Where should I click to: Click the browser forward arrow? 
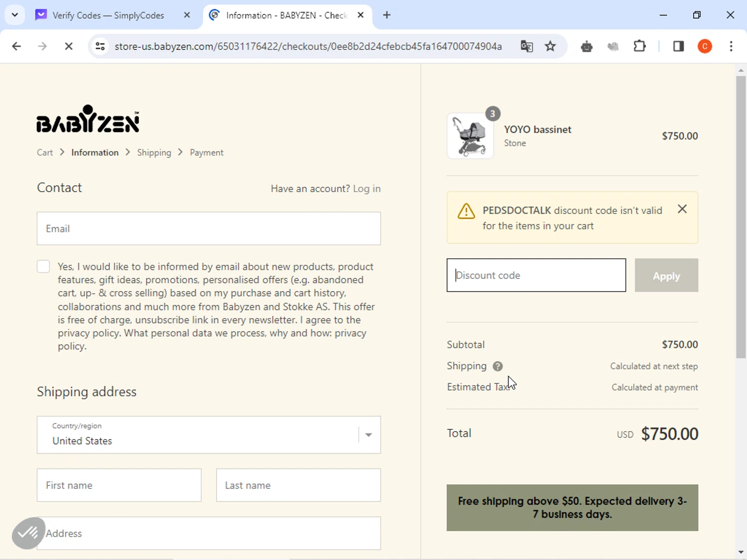pyautogui.click(x=42, y=46)
